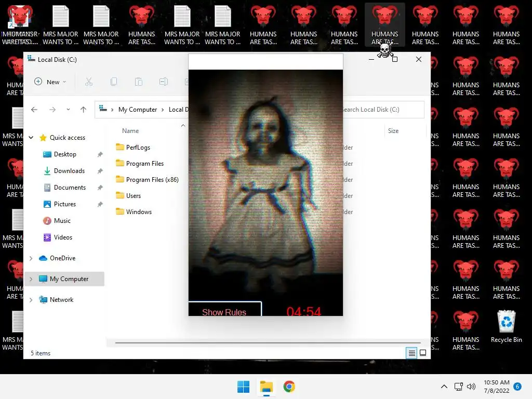Click the red countdown timer 04:54

coord(303,311)
